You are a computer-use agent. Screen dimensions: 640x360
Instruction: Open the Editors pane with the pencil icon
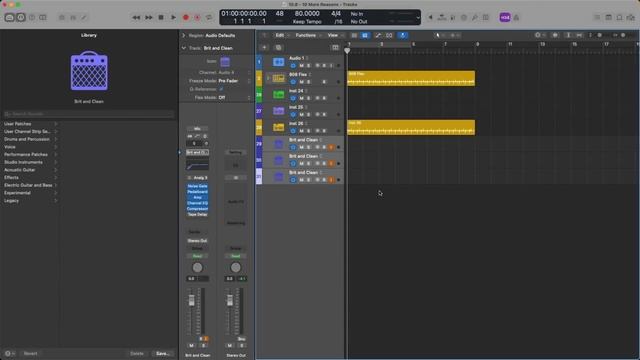point(84,18)
